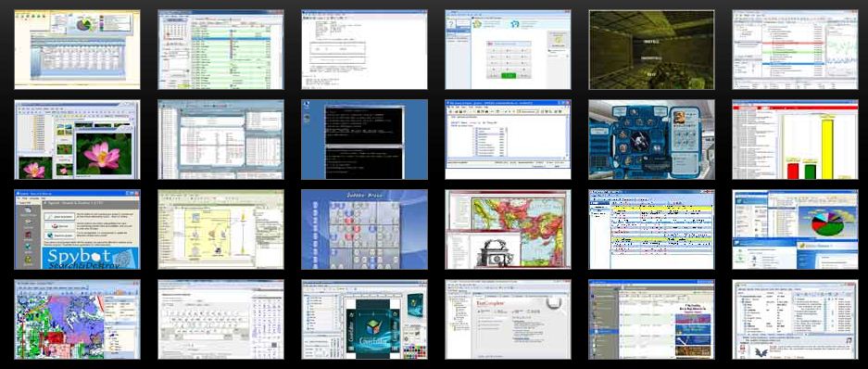868x369 pixels.
Task: Select the on-screen keyboard layout thumbnail
Action: click(220, 320)
